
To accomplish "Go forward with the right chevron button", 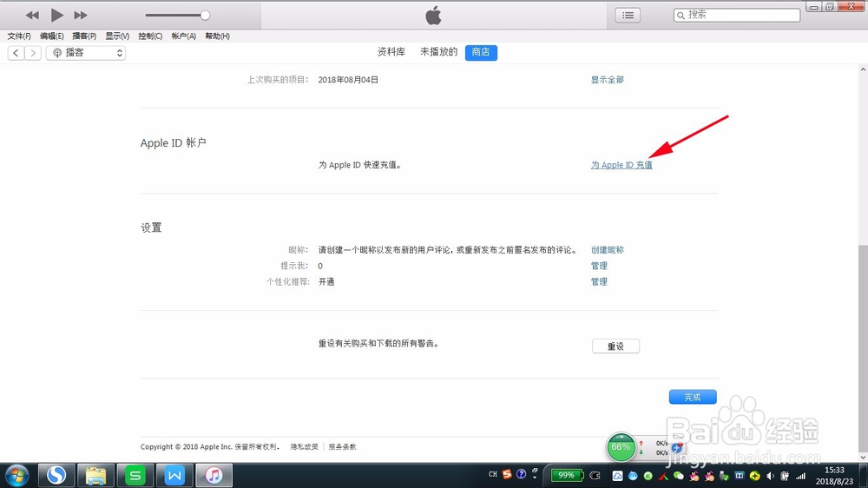I will [33, 53].
